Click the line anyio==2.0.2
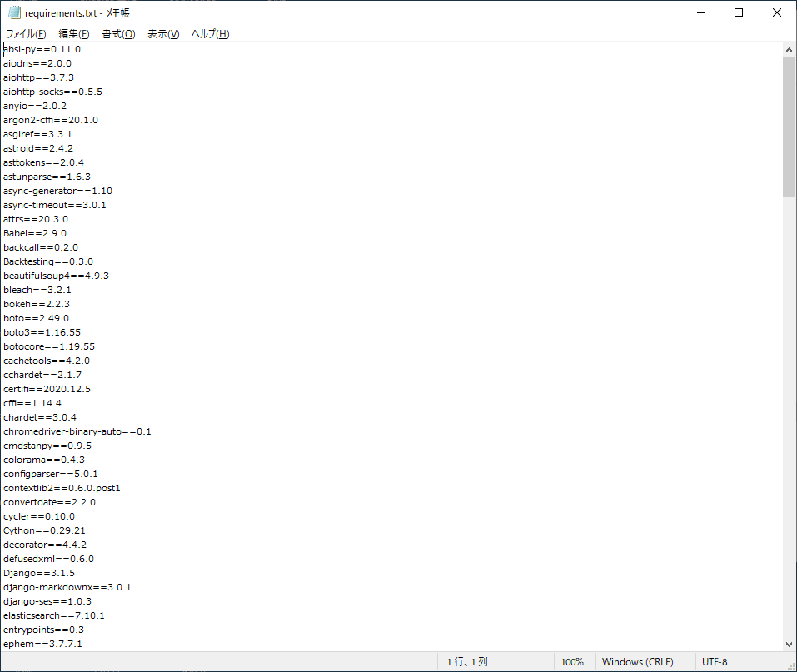The height and width of the screenshot is (672, 797). click(x=35, y=107)
